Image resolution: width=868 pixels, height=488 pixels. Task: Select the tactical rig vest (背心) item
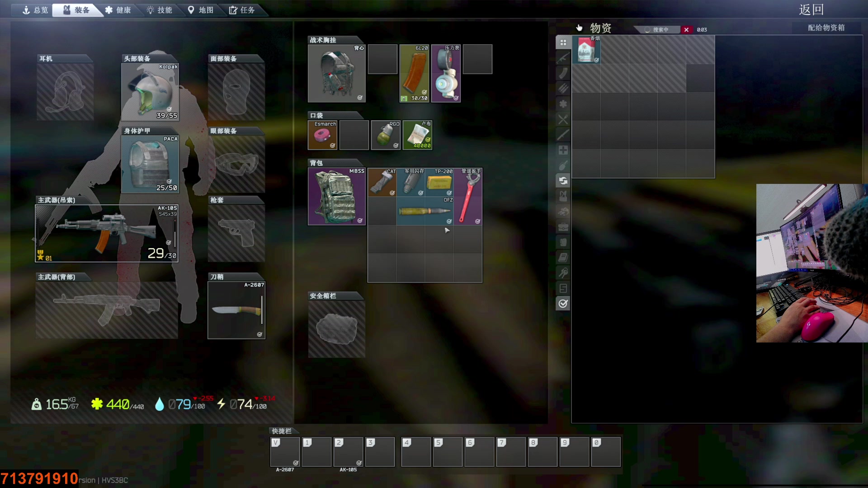336,73
